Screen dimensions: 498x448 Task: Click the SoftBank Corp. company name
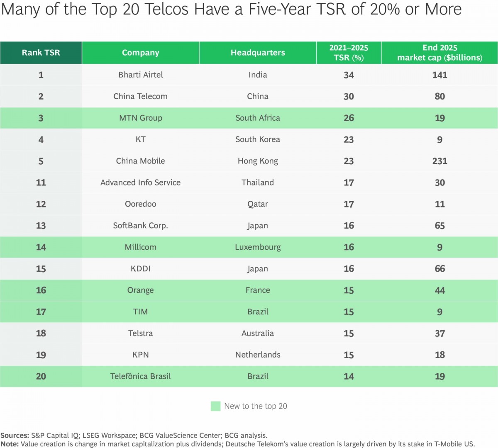[x=140, y=226]
